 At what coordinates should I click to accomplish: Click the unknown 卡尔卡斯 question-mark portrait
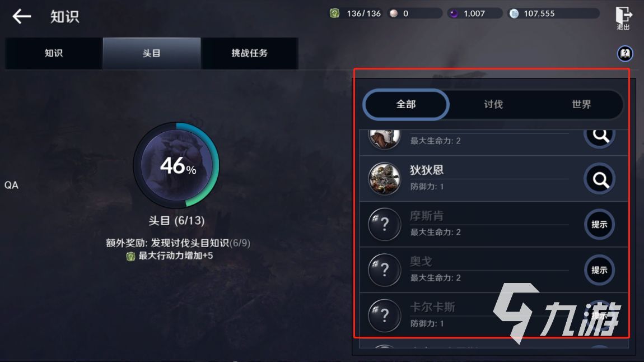(x=384, y=315)
